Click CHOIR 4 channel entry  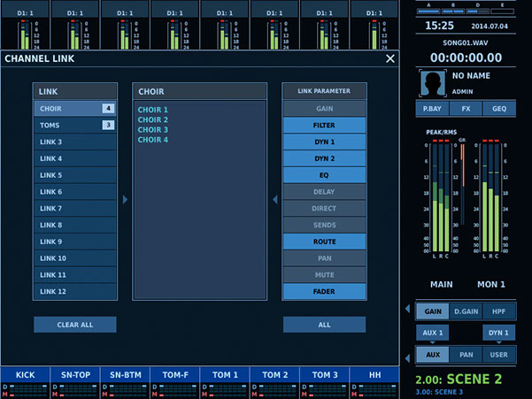click(x=152, y=140)
